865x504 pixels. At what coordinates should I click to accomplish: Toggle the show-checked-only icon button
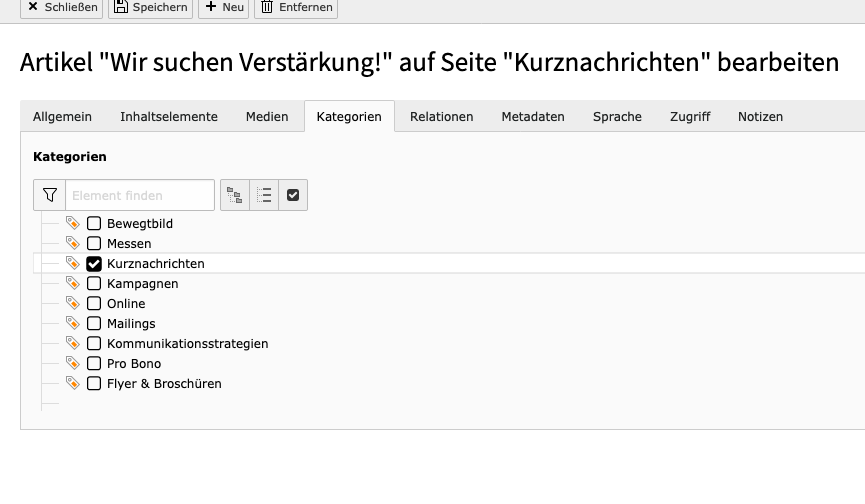pyautogui.click(x=293, y=195)
